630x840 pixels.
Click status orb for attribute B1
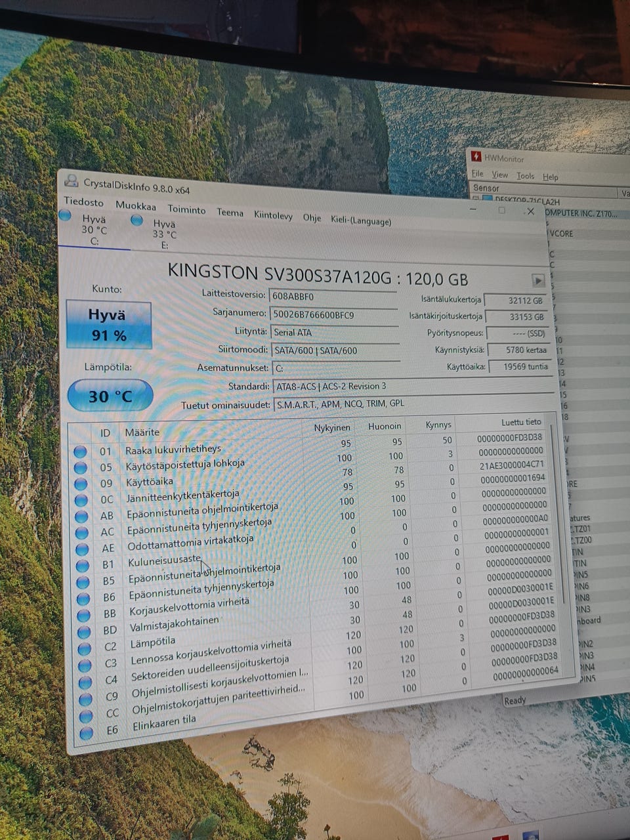tap(83, 565)
